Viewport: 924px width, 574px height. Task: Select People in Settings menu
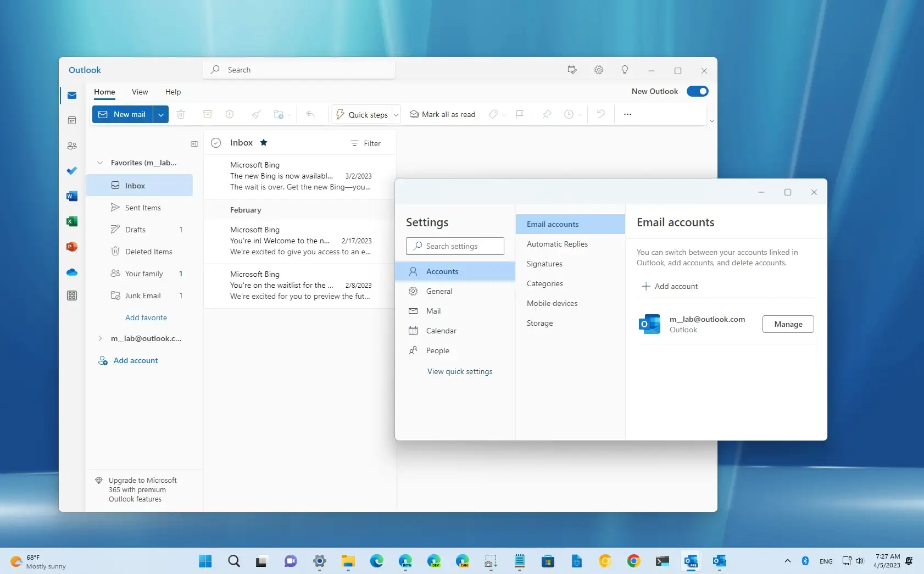click(x=455, y=350)
